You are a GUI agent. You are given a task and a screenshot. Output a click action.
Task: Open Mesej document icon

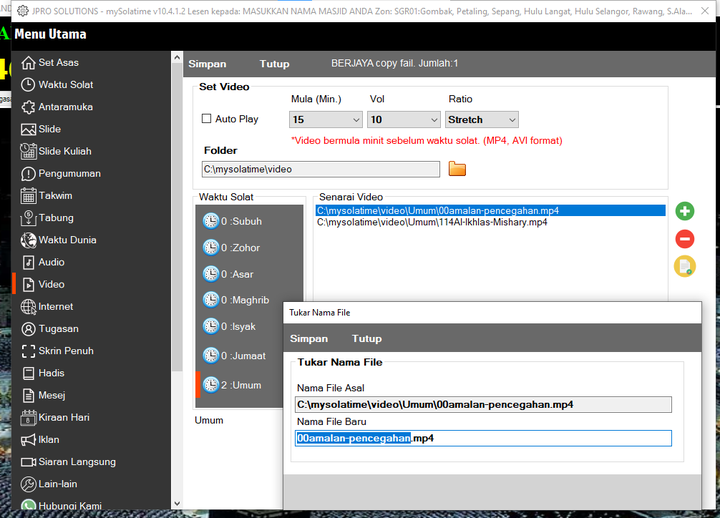click(28, 395)
